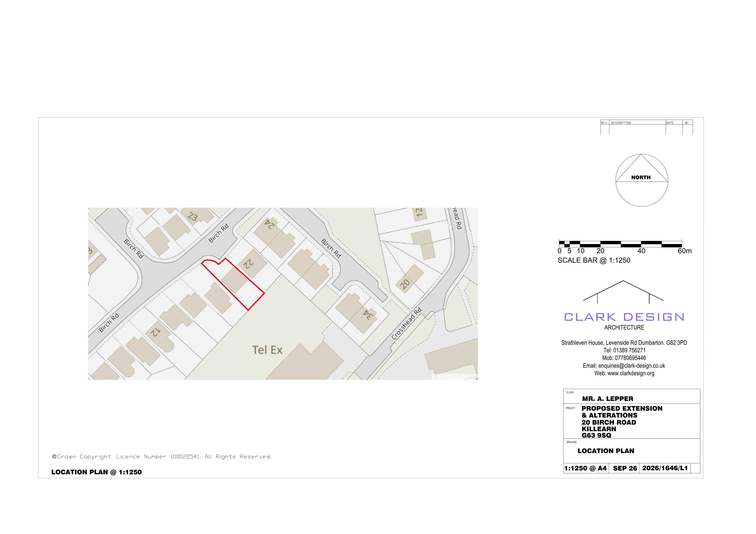
Task: Click the Clark Design roof logo graphic
Action: tap(623, 292)
